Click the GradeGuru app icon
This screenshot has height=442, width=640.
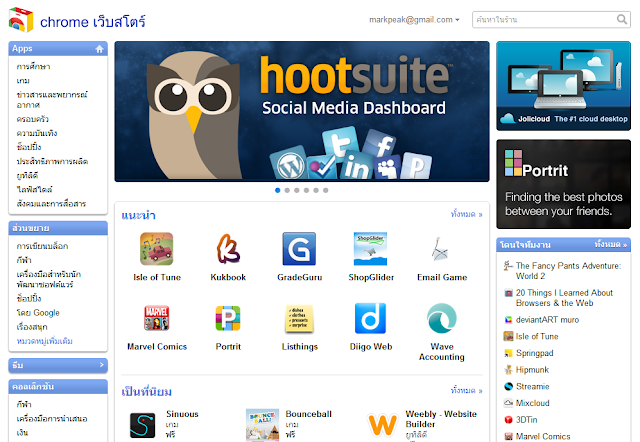pos(299,249)
